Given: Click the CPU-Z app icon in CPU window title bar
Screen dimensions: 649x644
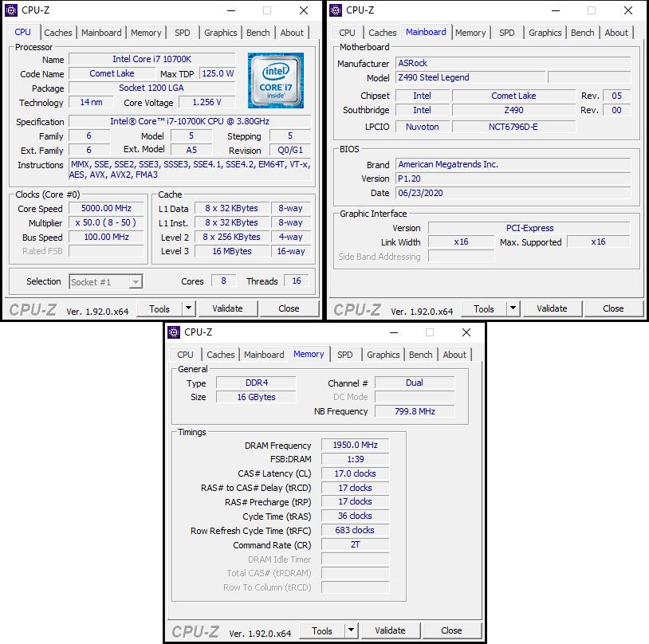Looking at the screenshot, I should click(x=11, y=10).
